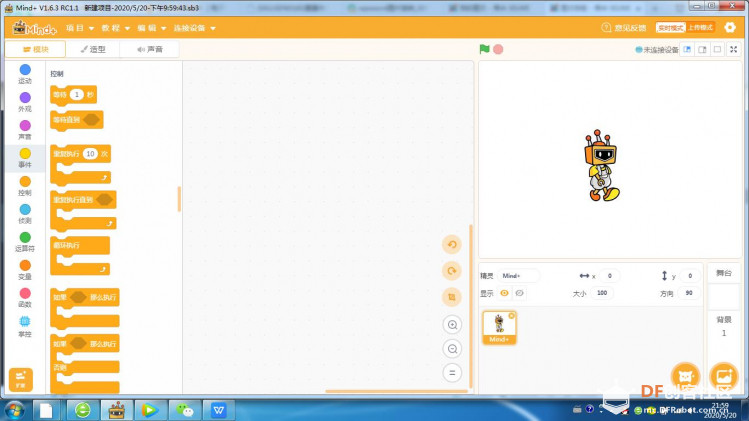Hide the sprite with crossed eye icon
Image resolution: width=749 pixels, height=421 pixels.
click(x=520, y=293)
